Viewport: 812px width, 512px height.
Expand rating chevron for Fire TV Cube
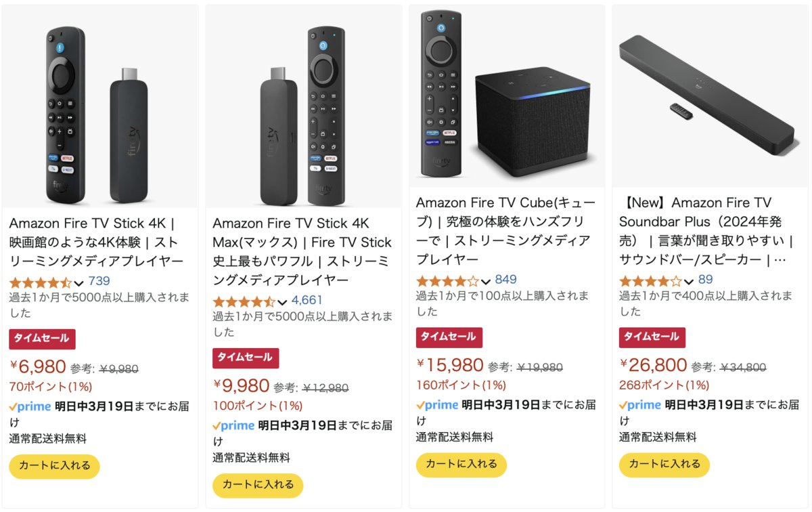486,281
